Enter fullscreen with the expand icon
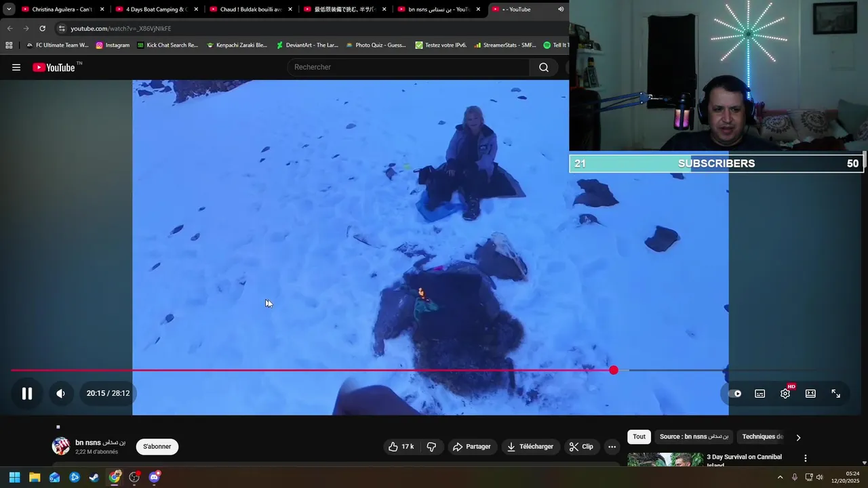Viewport: 868px width, 488px height. (836, 393)
